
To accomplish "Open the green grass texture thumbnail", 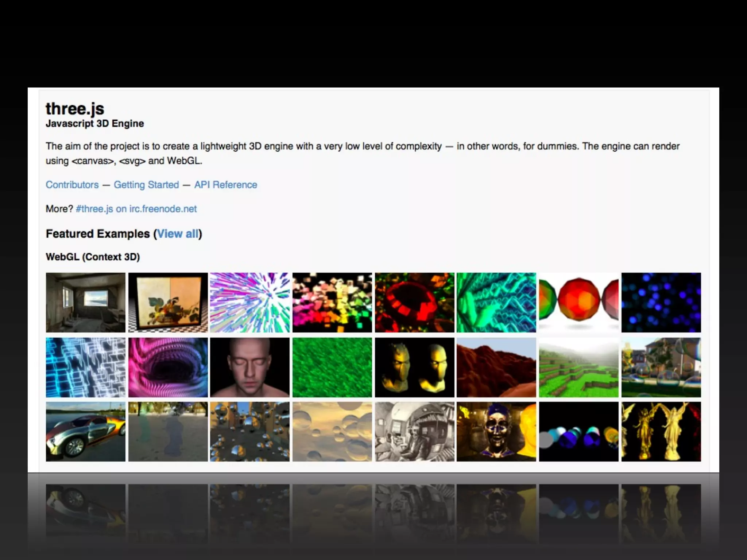I will (332, 367).
